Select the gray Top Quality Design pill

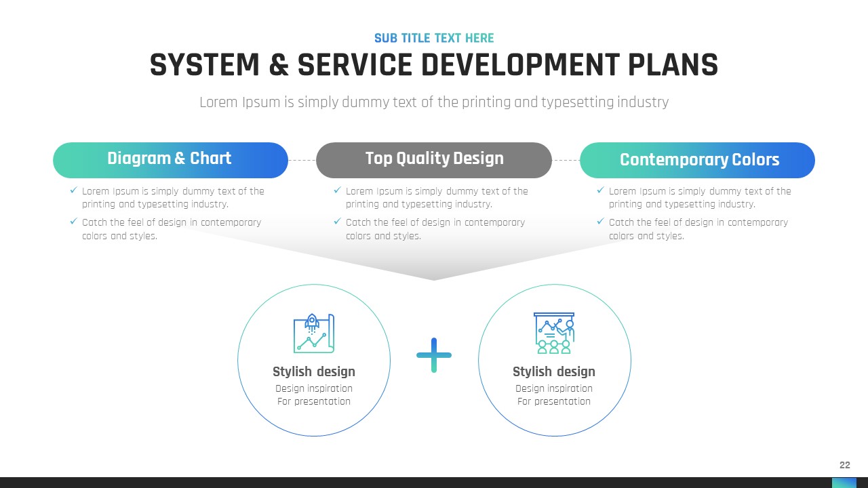(434, 159)
